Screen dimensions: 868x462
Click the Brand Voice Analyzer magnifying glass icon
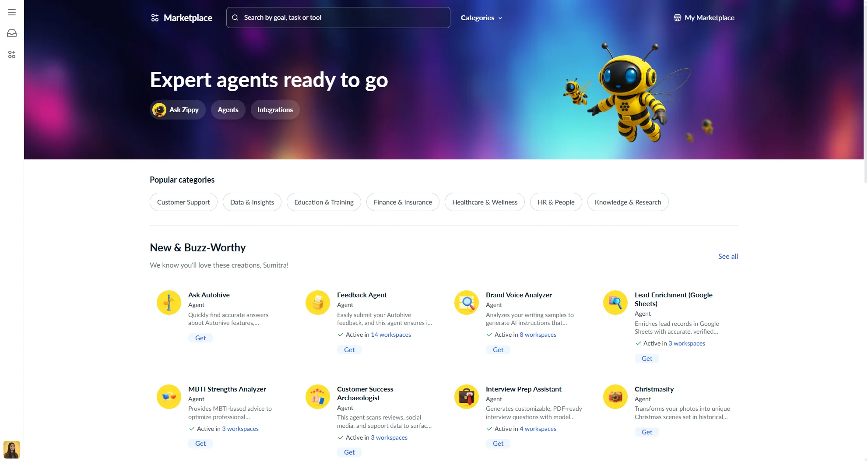(466, 302)
